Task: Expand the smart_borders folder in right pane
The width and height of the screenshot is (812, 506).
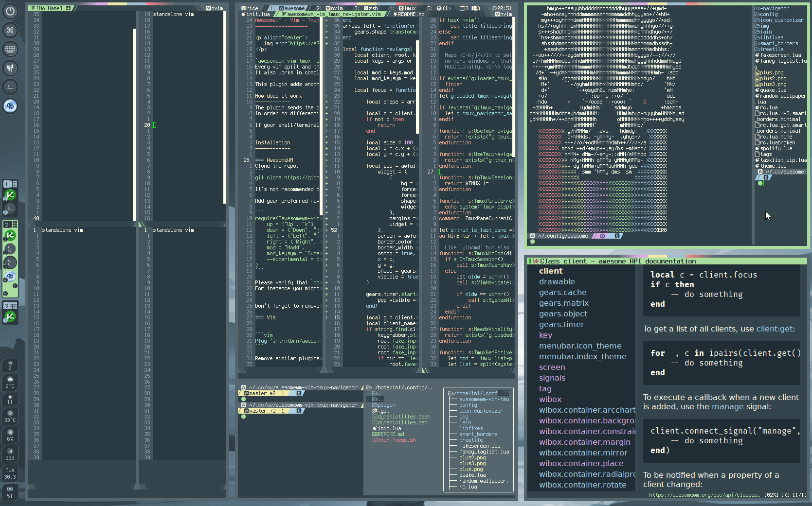Action: click(778, 43)
